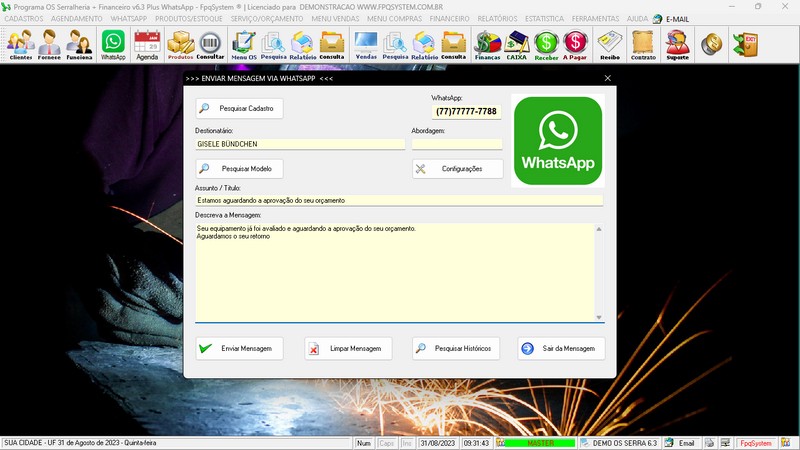Open the Contrato scroll icon

(x=643, y=45)
